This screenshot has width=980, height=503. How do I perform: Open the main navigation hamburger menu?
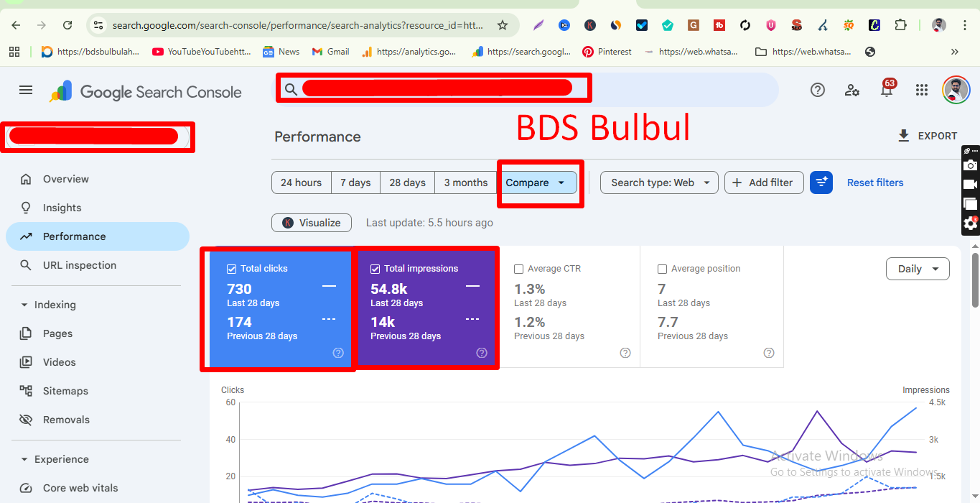26,90
